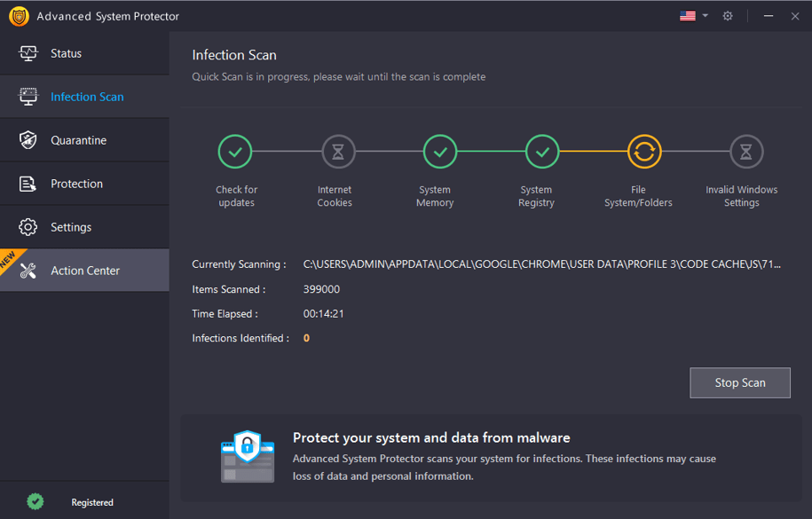Click the Advanced System Protector logo
This screenshot has height=519, width=812.
click(x=20, y=16)
